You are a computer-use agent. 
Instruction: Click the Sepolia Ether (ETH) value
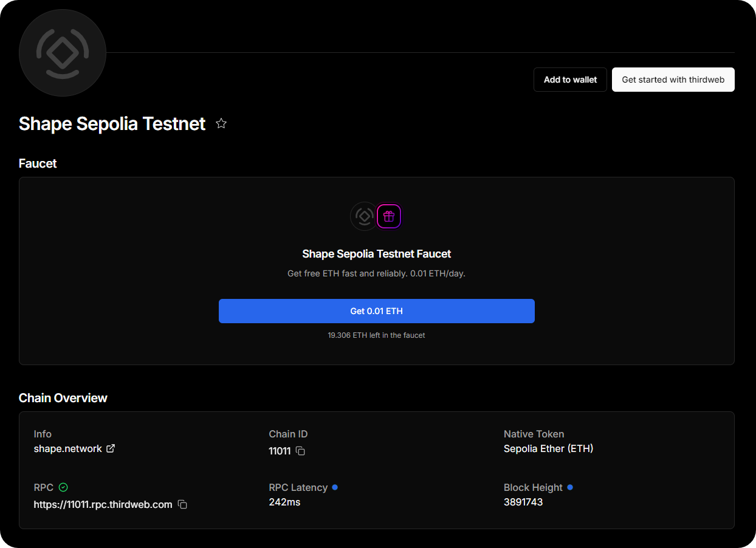pos(549,448)
